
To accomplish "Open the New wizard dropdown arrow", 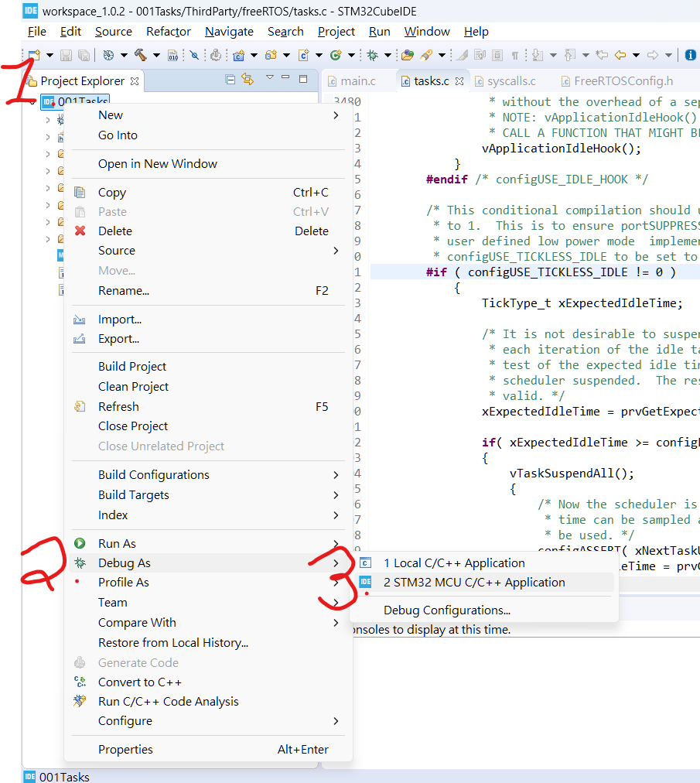I will click(50, 55).
